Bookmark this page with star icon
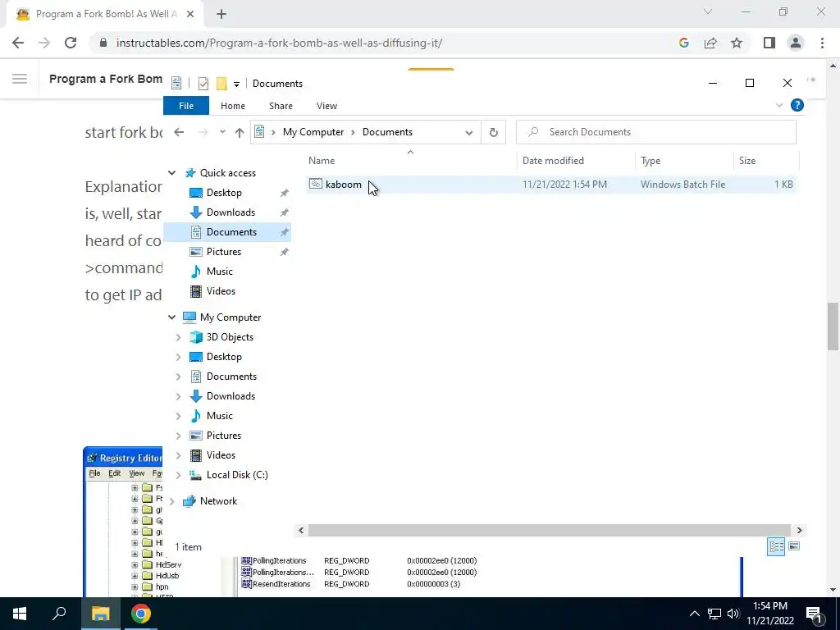Viewport: 840px width, 630px height. [x=737, y=43]
